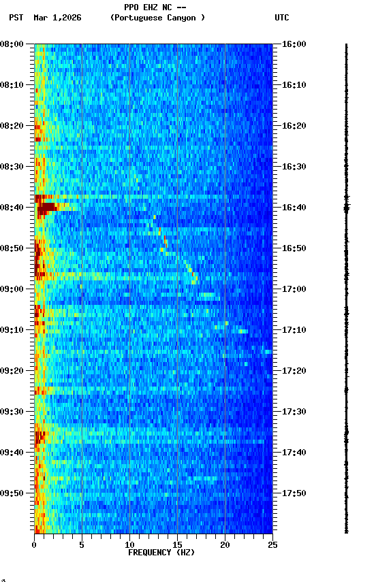Click the '17:10' UTC time label
Viewport: 376px width, 588px height.
pos(294,330)
